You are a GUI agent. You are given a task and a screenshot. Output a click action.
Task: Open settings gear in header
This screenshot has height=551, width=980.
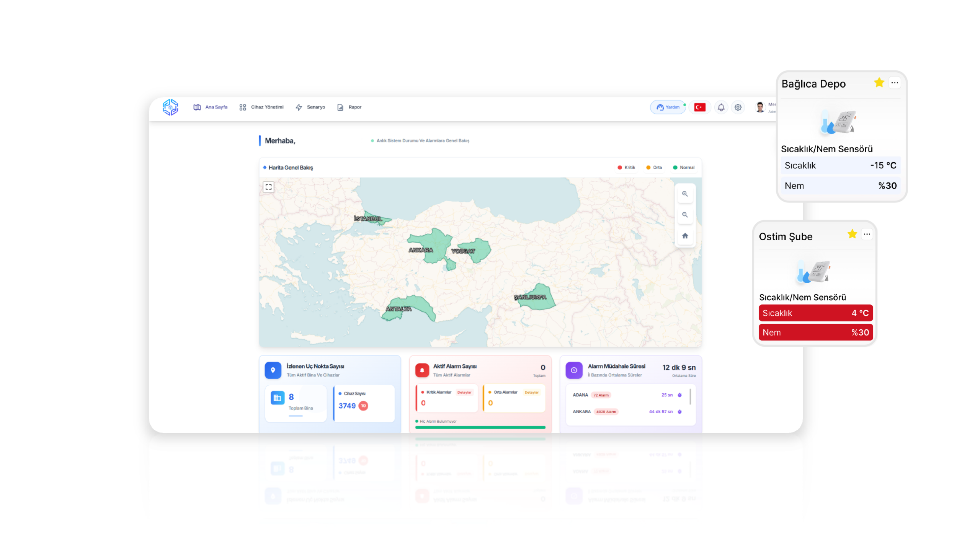click(738, 108)
